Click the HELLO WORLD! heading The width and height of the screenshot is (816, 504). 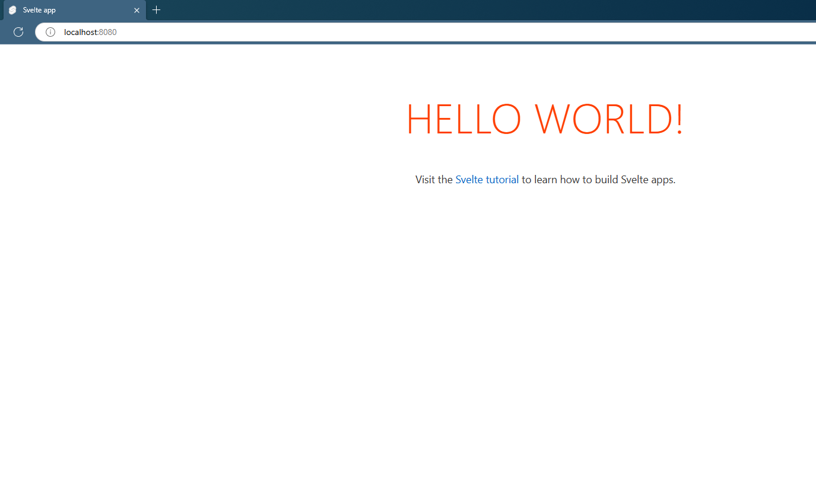click(545, 119)
